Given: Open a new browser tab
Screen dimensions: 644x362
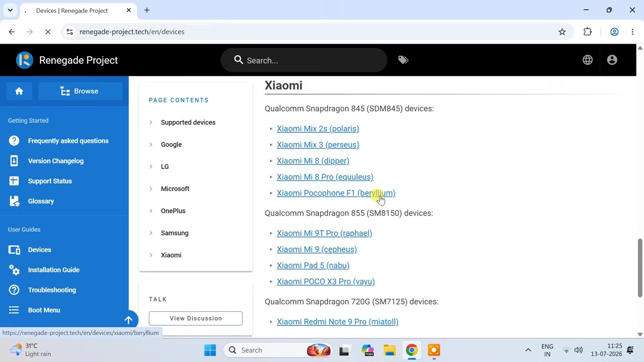Looking at the screenshot, I should click(147, 10).
